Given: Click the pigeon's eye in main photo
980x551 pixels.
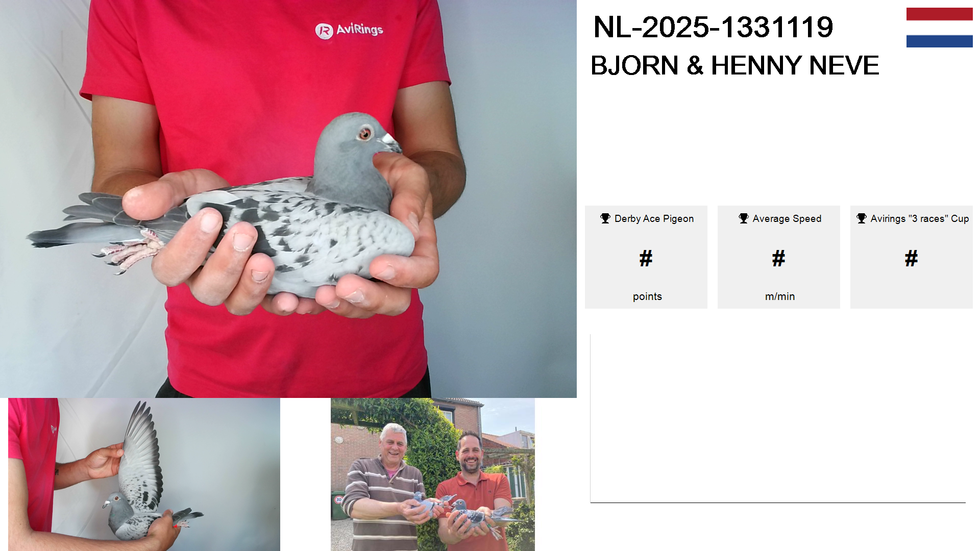Looking at the screenshot, I should [365, 133].
